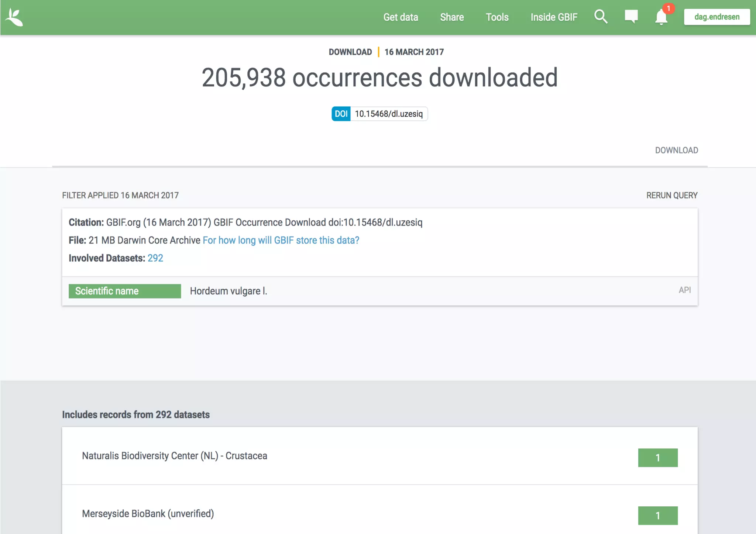Click the 292 involved datasets link

click(155, 258)
